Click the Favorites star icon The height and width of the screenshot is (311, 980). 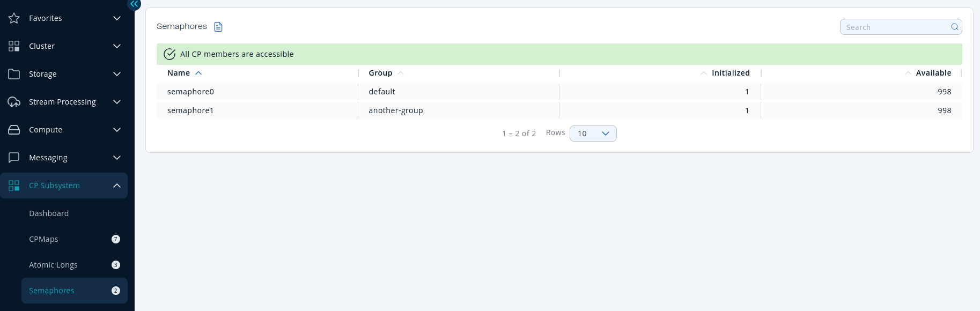[x=14, y=18]
